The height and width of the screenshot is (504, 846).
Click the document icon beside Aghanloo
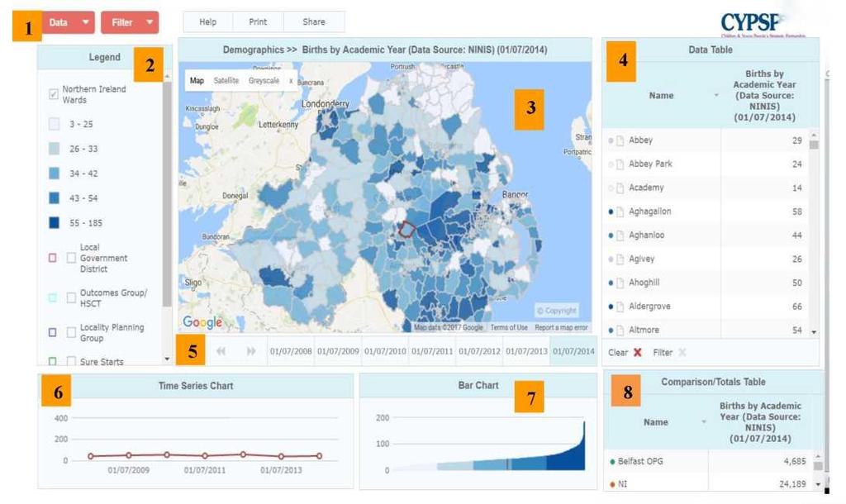point(620,235)
